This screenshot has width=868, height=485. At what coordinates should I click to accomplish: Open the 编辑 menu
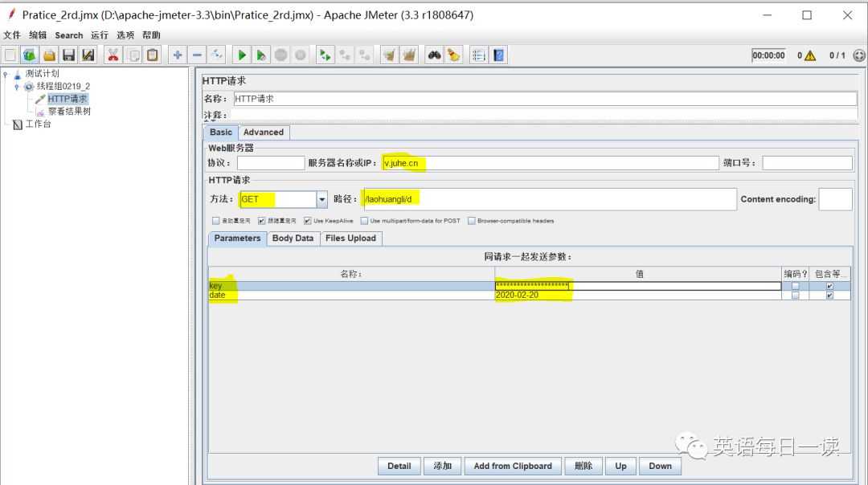point(38,35)
